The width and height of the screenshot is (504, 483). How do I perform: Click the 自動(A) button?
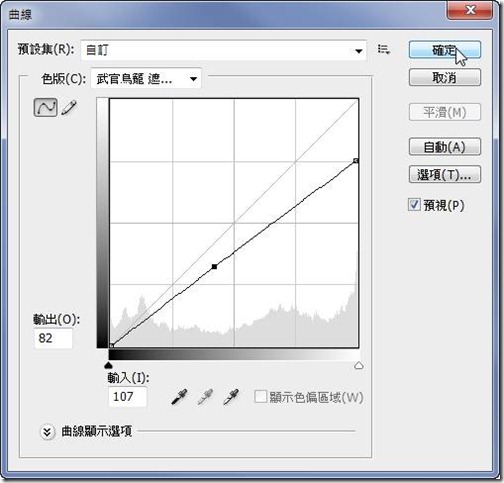[445, 147]
